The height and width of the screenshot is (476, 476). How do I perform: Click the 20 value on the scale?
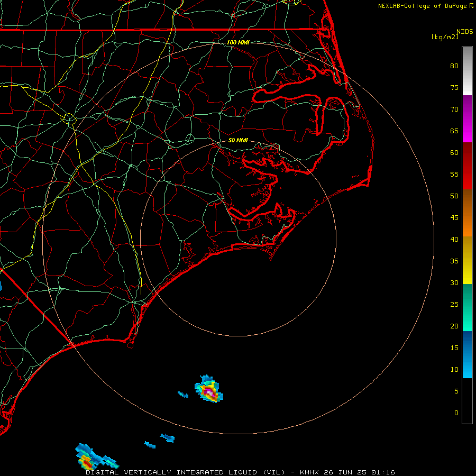454,326
